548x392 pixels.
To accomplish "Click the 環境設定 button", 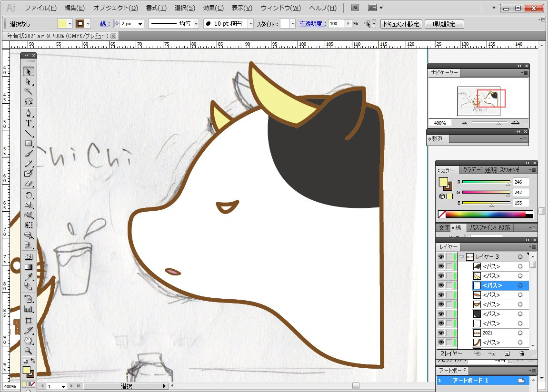I will pyautogui.click(x=444, y=24).
